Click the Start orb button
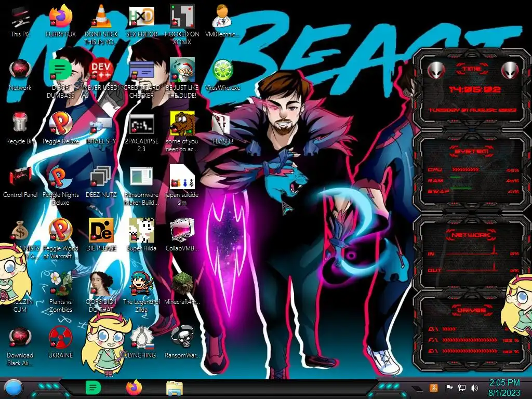The height and width of the screenshot is (399, 532). [x=14, y=388]
